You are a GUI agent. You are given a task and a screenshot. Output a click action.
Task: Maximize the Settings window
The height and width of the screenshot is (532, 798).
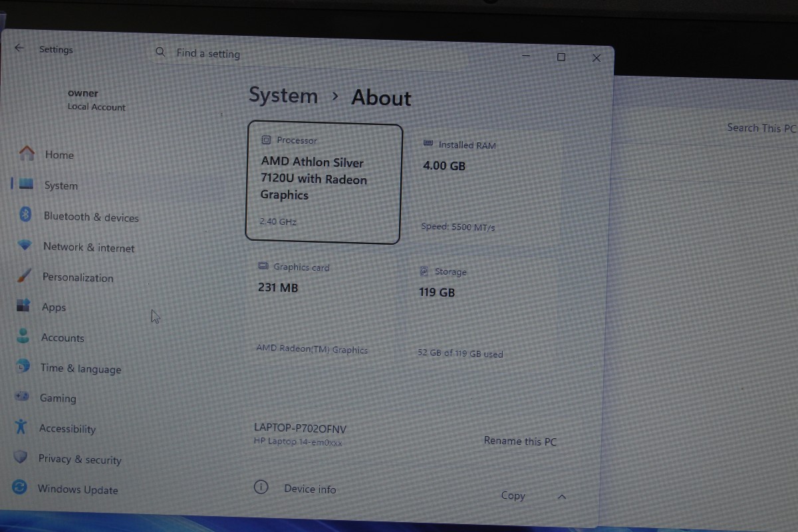point(561,57)
